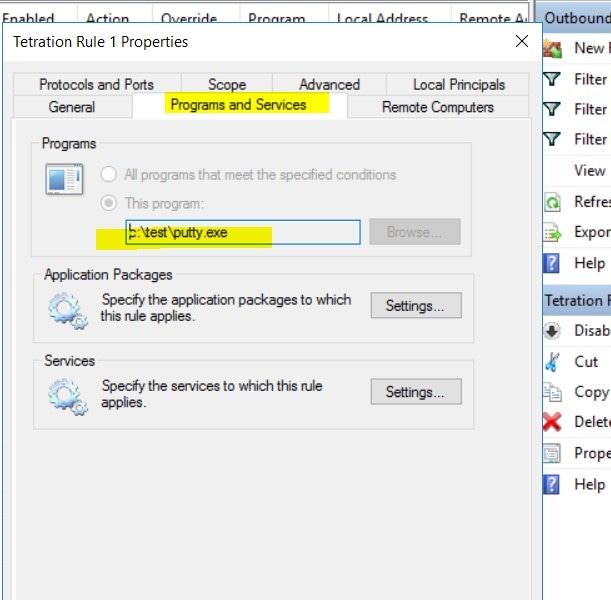Image resolution: width=611 pixels, height=600 pixels.
Task: Go to the General tab
Action: click(72, 107)
